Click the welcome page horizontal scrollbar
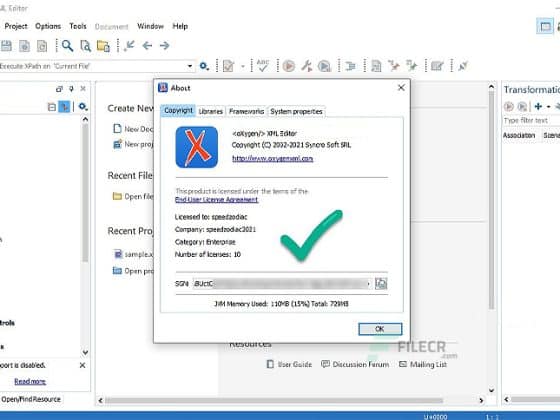560x420 pixels. 274,400
